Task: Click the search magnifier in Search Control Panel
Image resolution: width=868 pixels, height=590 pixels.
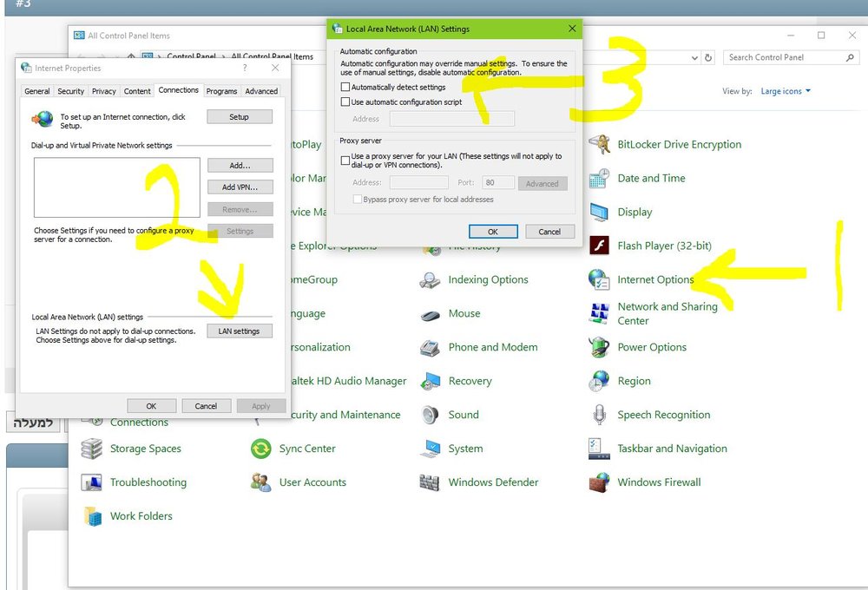Action: pos(850,57)
